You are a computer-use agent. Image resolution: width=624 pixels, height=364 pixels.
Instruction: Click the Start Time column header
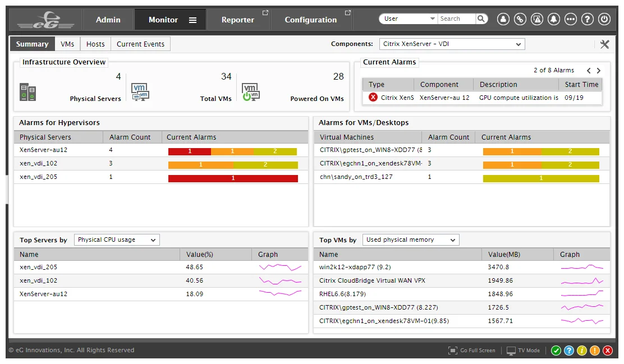click(x=581, y=84)
